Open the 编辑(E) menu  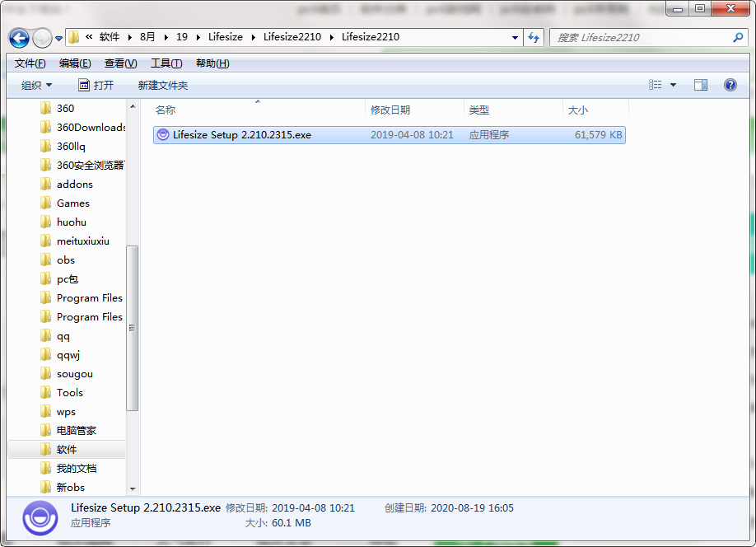[x=75, y=63]
